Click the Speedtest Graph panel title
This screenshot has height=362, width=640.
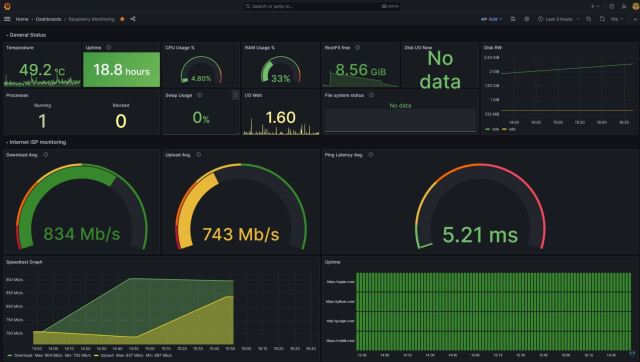(x=24, y=262)
